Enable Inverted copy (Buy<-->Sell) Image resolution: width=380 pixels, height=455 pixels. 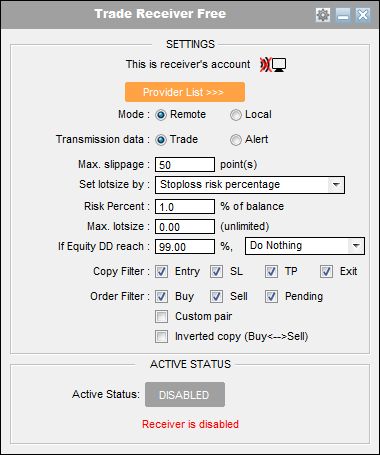[x=162, y=337]
